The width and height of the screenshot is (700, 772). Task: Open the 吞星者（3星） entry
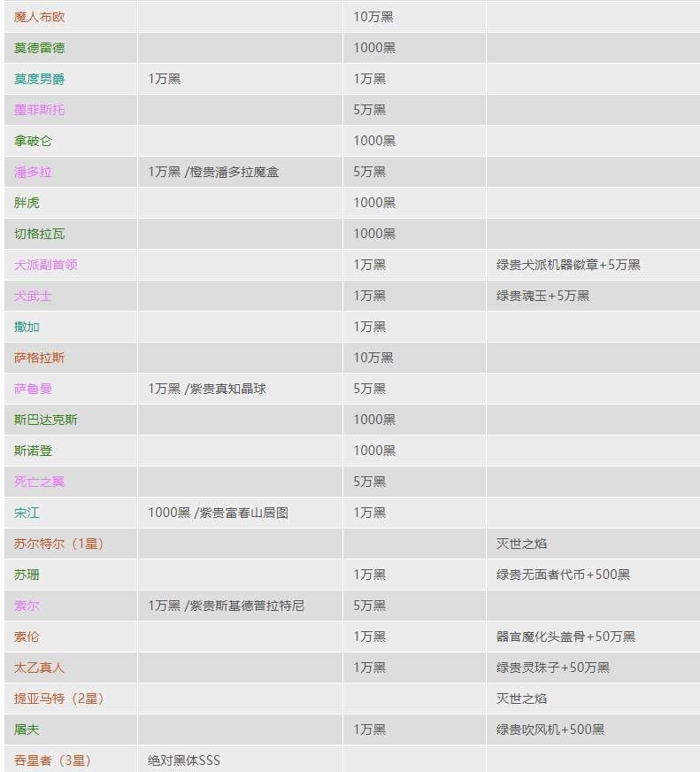pos(53,760)
